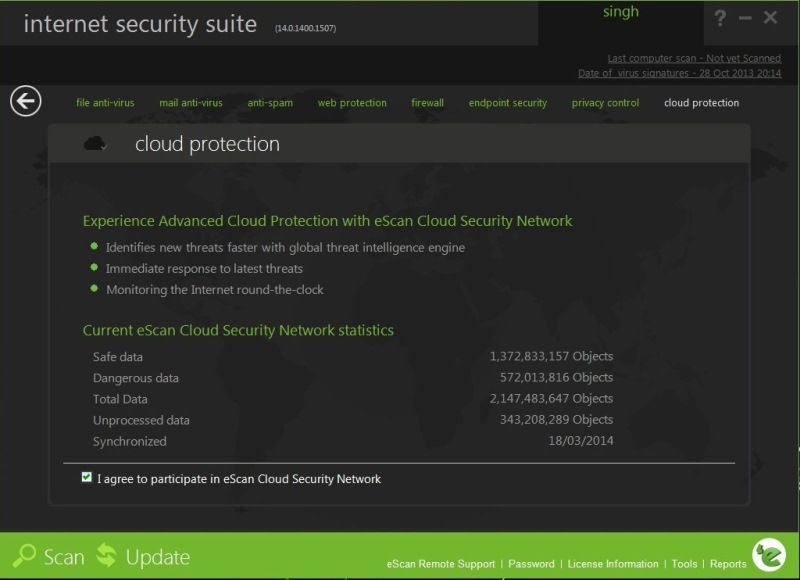Click the Synchronized label

click(130, 441)
